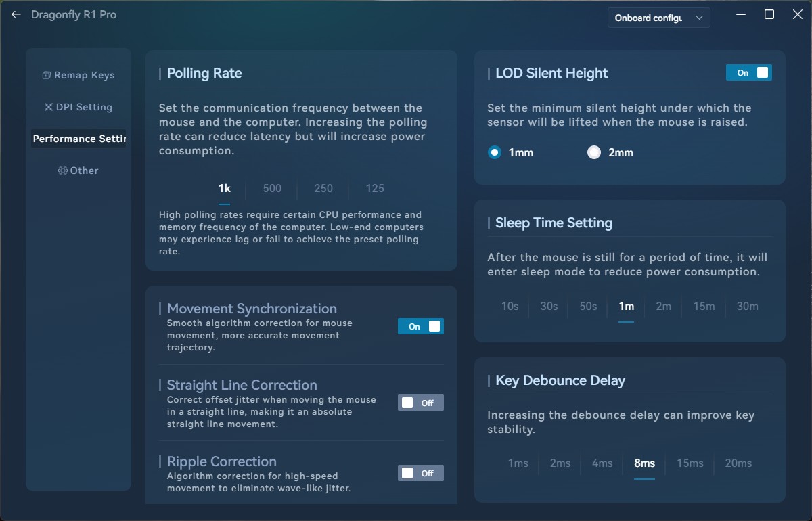Image resolution: width=812 pixels, height=521 pixels.
Task: Turn off LOD Silent Height toggle
Action: pos(749,72)
